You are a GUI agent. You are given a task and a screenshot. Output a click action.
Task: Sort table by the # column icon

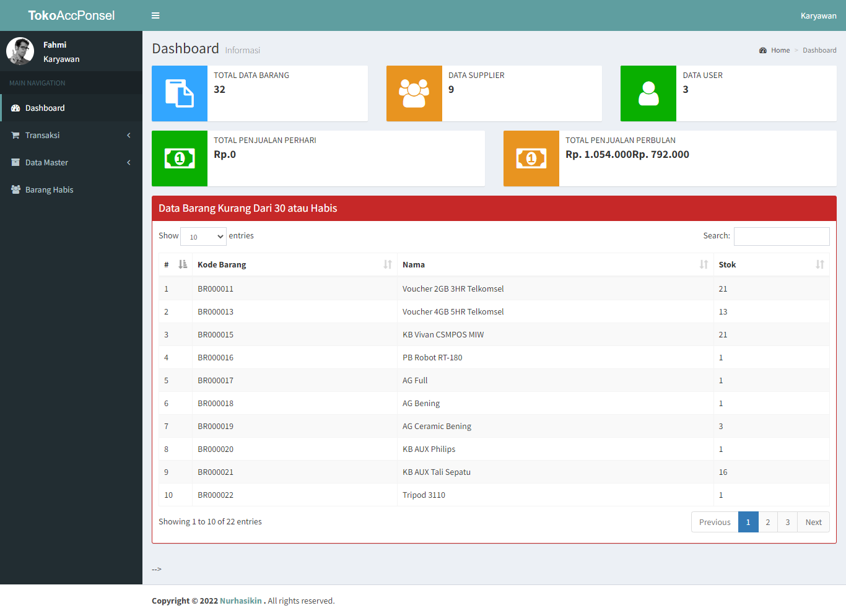tap(183, 264)
